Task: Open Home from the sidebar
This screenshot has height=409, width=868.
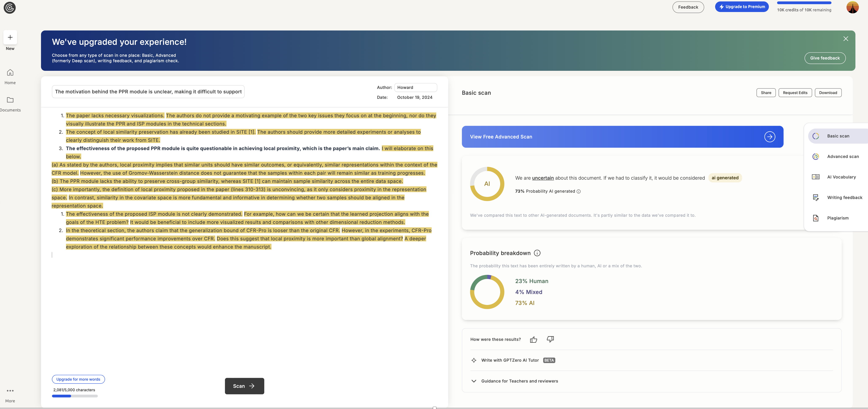Action: pyautogui.click(x=10, y=73)
